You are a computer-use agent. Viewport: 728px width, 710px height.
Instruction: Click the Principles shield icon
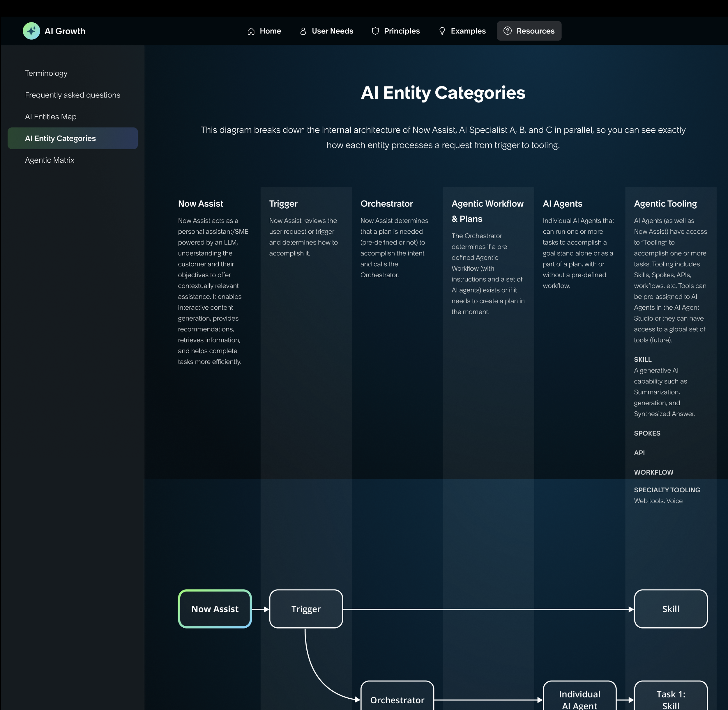[375, 31]
